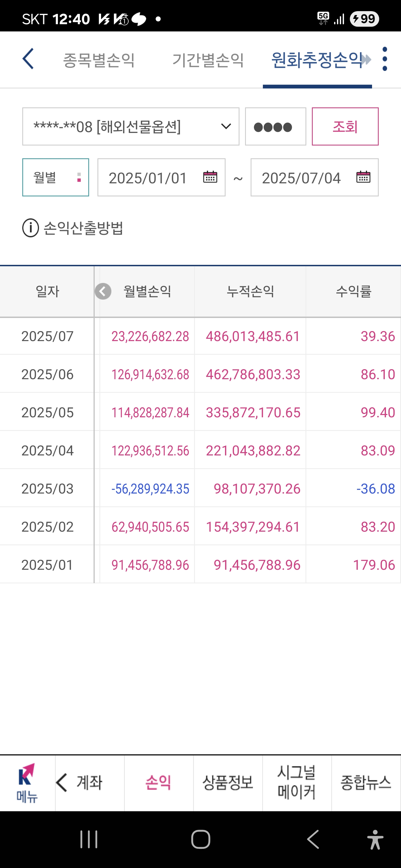Tap Android home button
The width and height of the screenshot is (401, 868).
click(201, 839)
